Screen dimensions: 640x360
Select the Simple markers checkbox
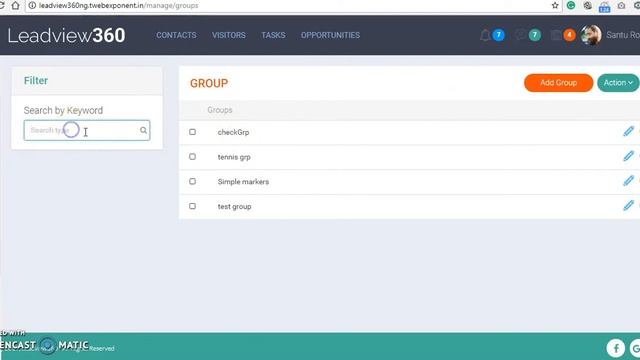[x=192, y=181]
